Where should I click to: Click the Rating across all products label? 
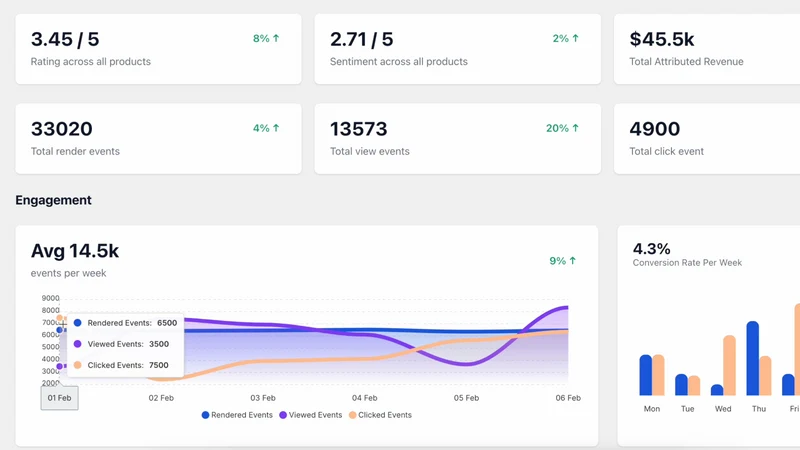coord(91,62)
